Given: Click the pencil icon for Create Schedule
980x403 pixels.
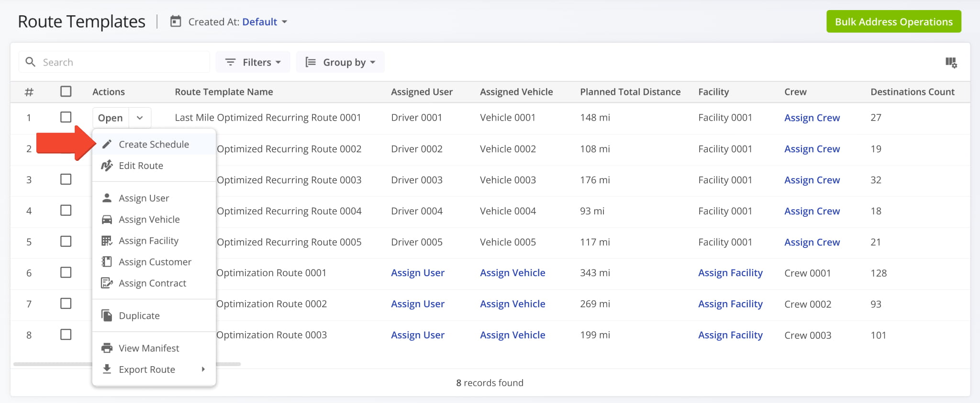Looking at the screenshot, I should [107, 144].
